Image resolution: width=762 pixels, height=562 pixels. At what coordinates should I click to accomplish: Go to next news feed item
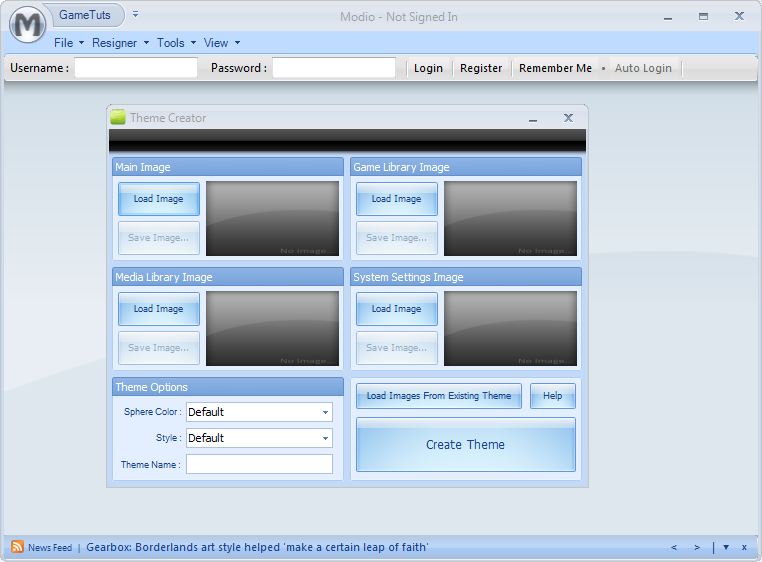coord(697,547)
